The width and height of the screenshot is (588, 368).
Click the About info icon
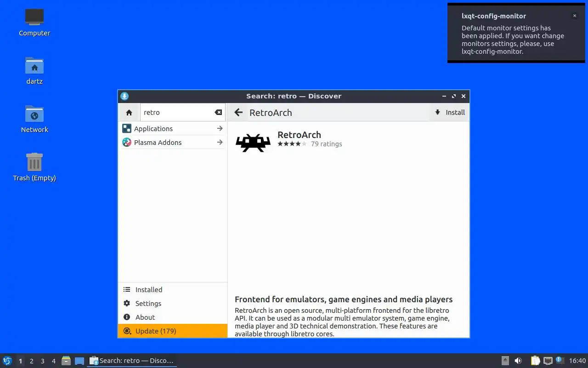[127, 317]
